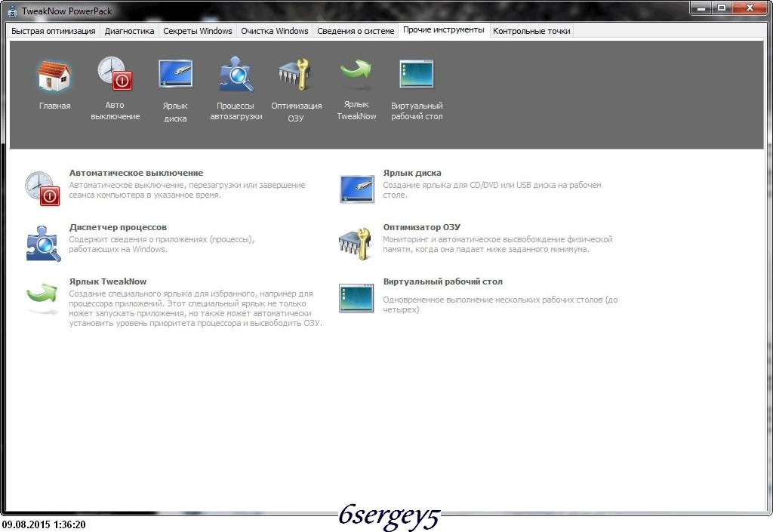The width and height of the screenshot is (773, 532).
Task: Click the Оптимизатор ОЗУ heading link
Action: 421,227
